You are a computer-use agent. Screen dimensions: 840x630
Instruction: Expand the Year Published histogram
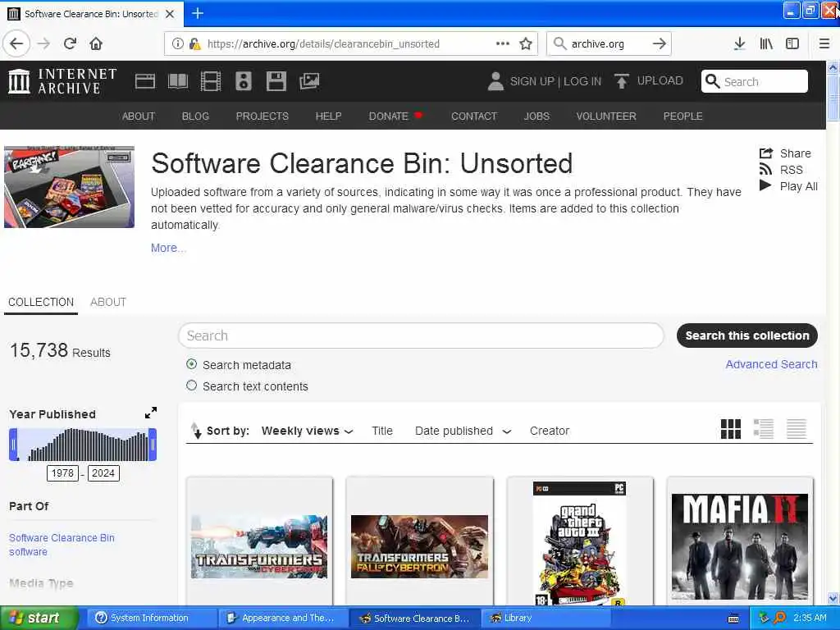coord(151,413)
